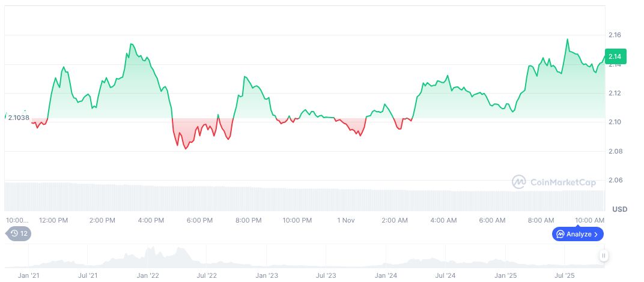Click the clock icon next to 12
The width and height of the screenshot is (644, 282).
coord(14,234)
